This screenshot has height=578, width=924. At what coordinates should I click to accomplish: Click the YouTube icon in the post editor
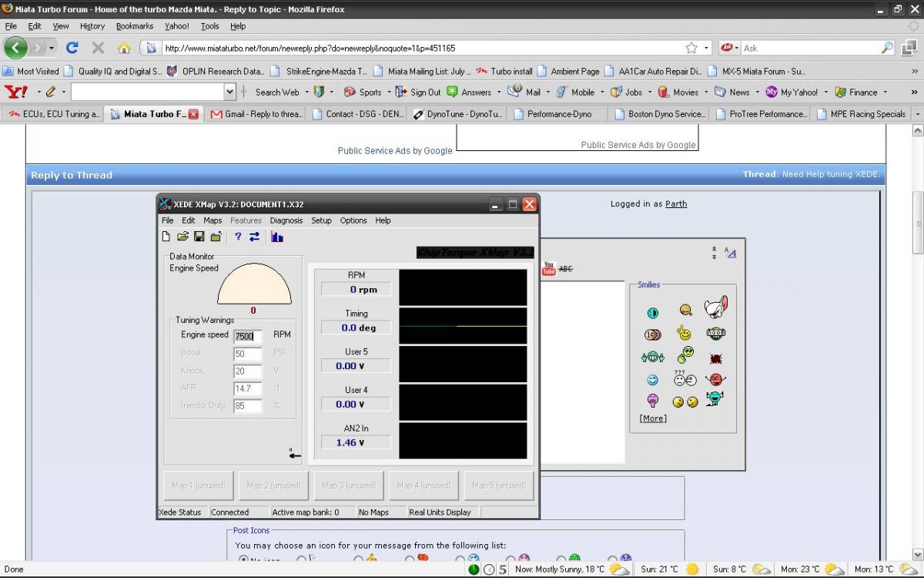tap(548, 268)
